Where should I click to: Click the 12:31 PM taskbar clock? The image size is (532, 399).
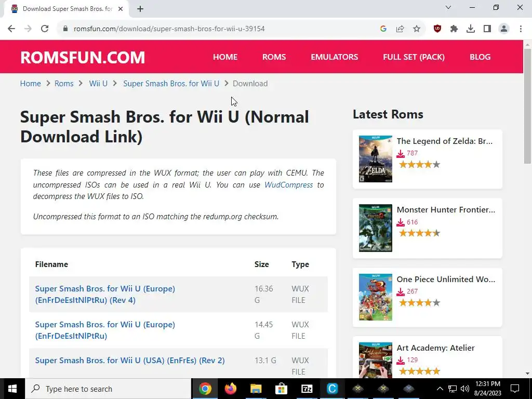pyautogui.click(x=487, y=384)
